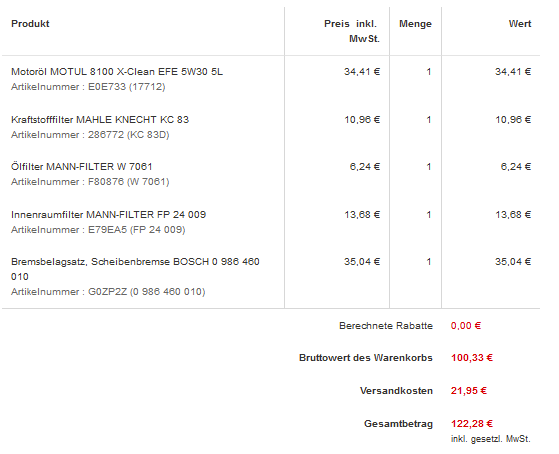Click the 34,41 € price of Motoröl
This screenshot has width=559, height=454.
pos(362,72)
